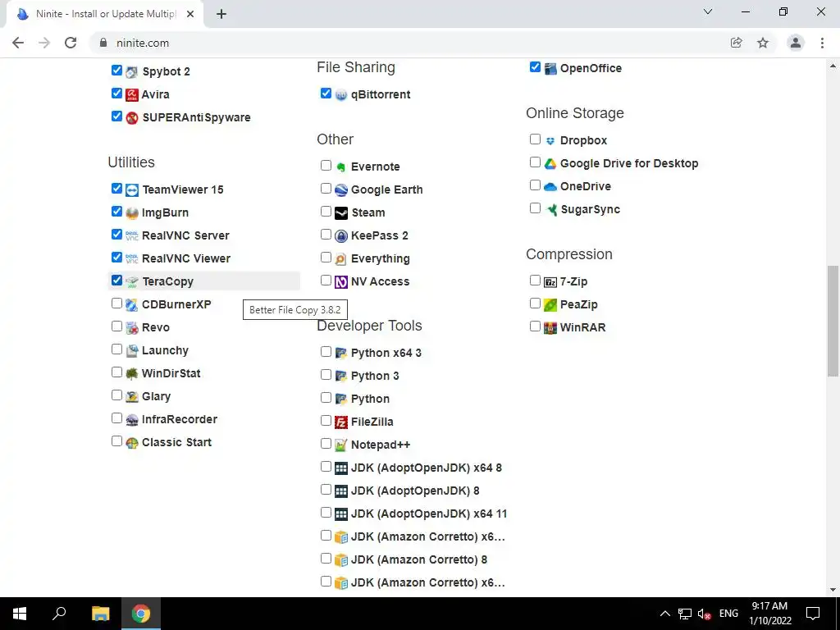Open the Chrome tab search dropdown

708,11
